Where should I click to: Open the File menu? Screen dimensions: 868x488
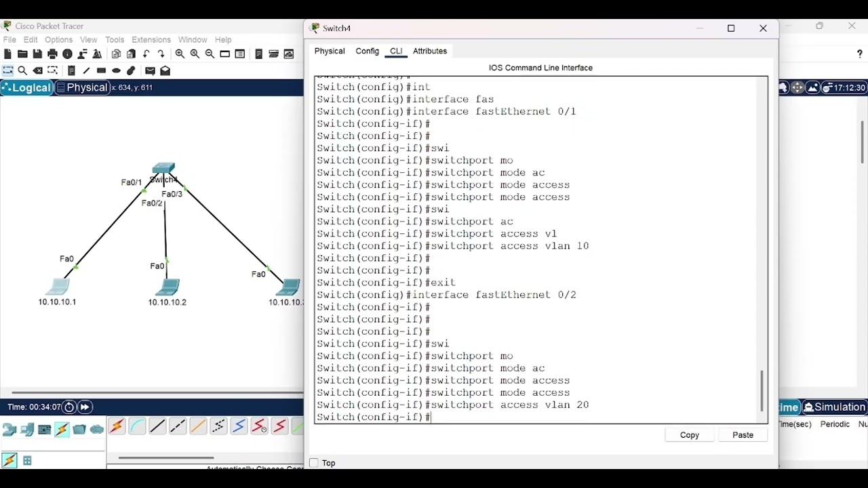[9, 40]
